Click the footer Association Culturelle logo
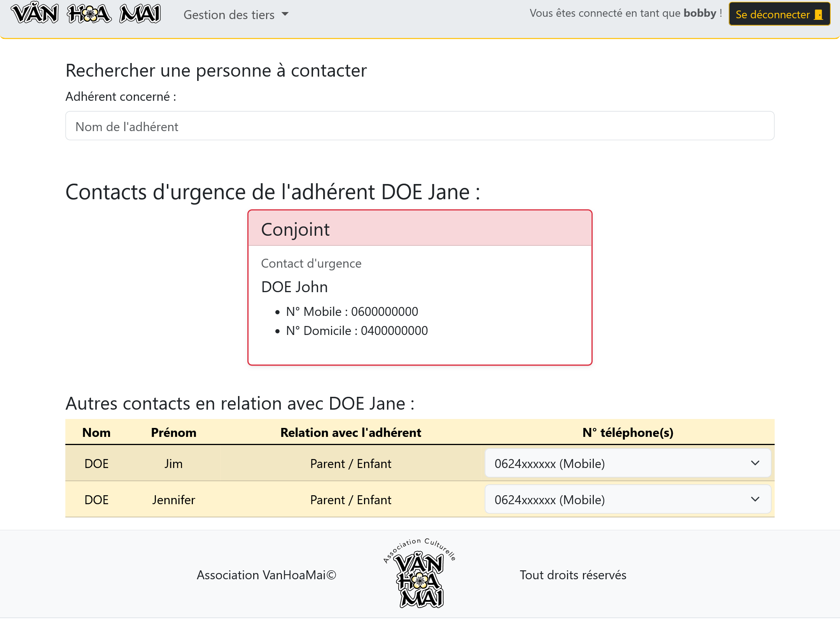 pos(420,574)
